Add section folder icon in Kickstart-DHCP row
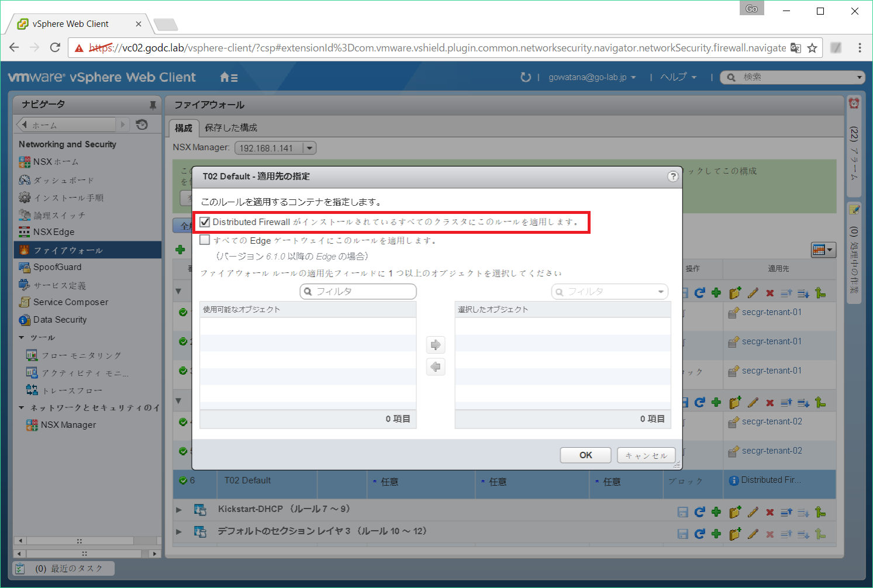873x588 pixels. pyautogui.click(x=735, y=512)
